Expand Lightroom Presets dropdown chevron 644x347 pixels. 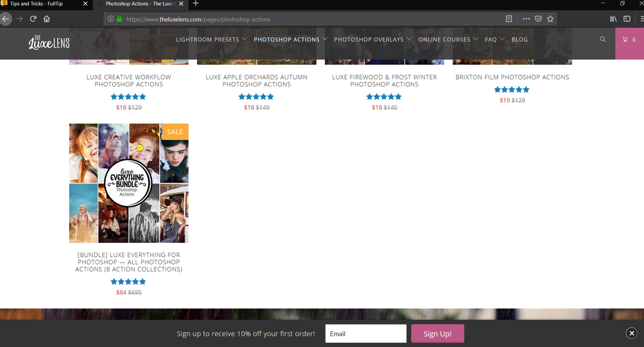tap(245, 39)
